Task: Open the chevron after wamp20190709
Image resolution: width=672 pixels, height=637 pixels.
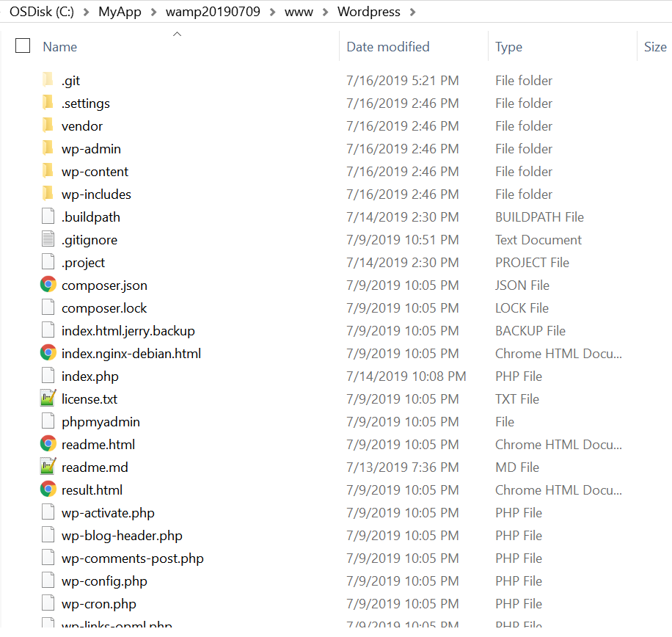Action: (x=273, y=12)
